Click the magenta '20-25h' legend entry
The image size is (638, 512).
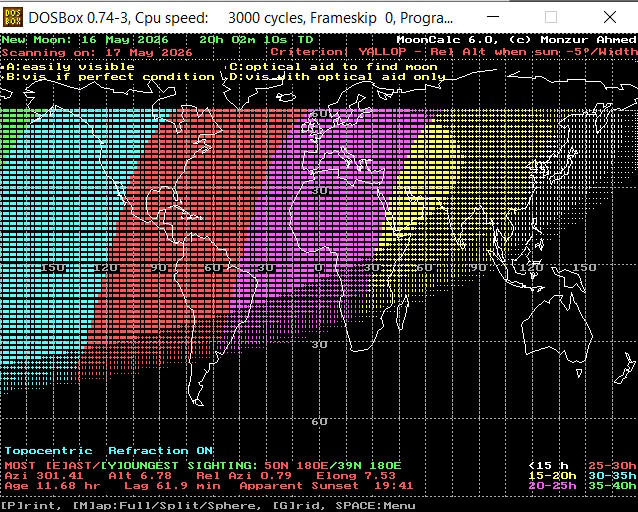[x=552, y=486]
